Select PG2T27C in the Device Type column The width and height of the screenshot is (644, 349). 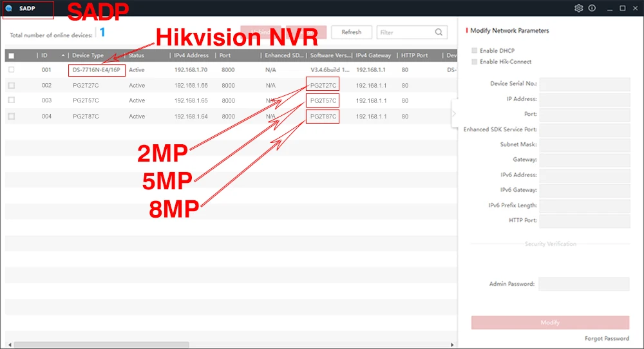pos(86,86)
